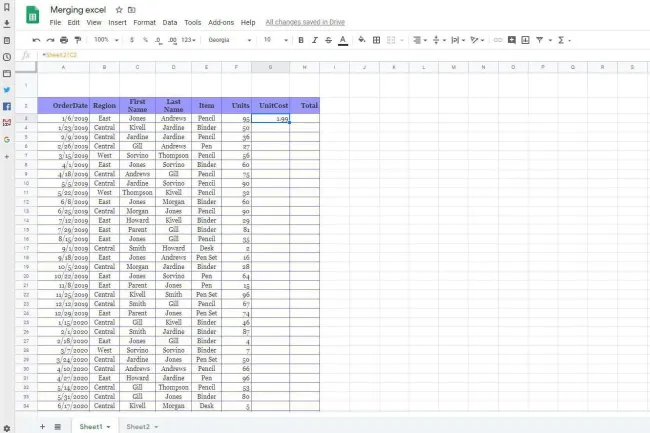Screen dimensions: 650x433
Task: Open the text wrapping dropdown
Action: 458,40
